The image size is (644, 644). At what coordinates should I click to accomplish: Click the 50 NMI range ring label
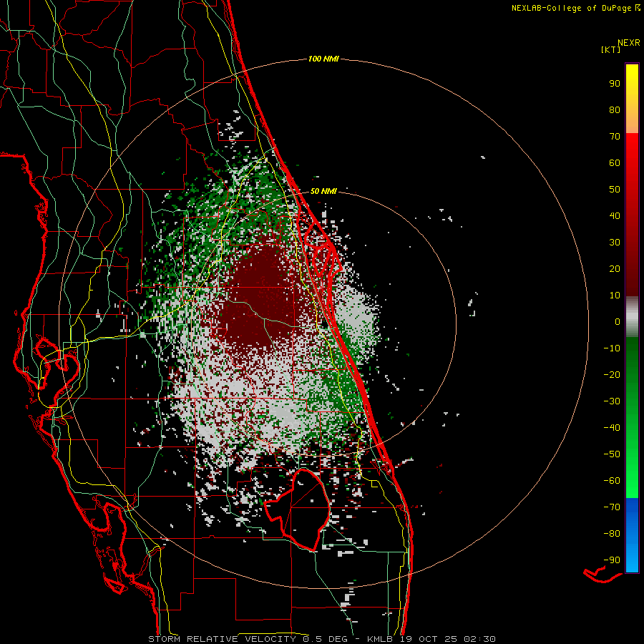pos(323,191)
